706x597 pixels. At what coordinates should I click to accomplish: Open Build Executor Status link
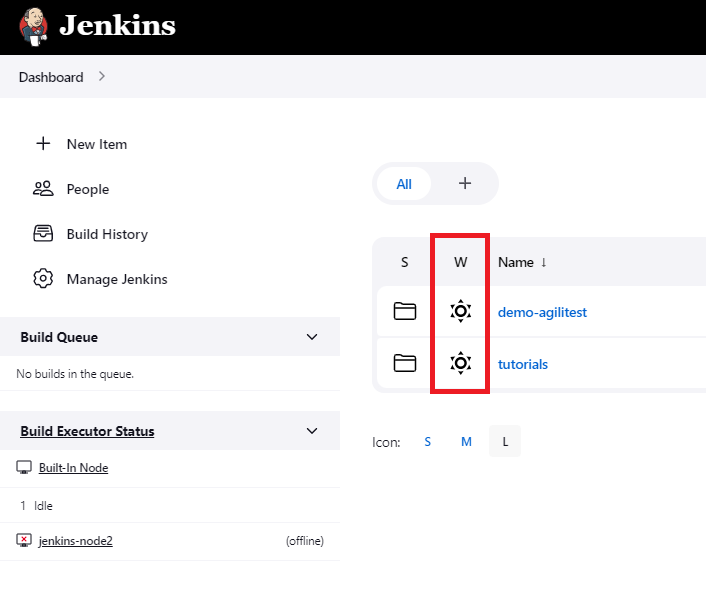pos(87,431)
